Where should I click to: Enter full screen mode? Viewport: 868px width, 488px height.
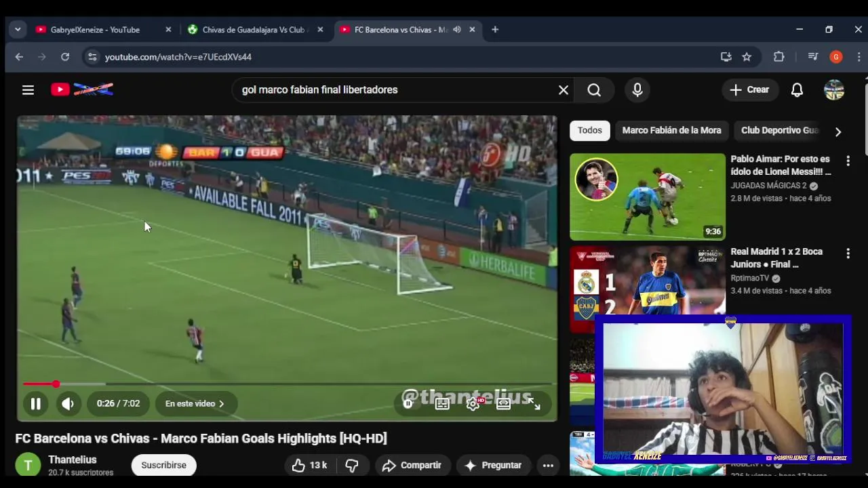pyautogui.click(x=534, y=404)
